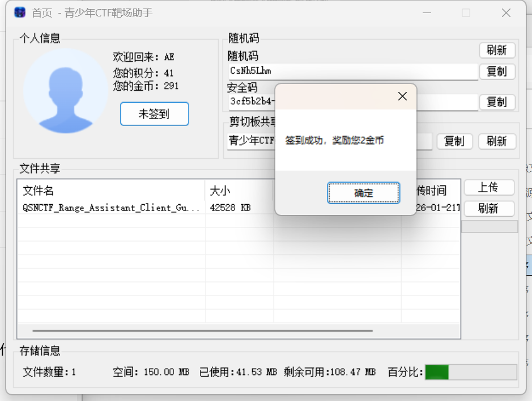Click the 未签到 check-in button
The height and width of the screenshot is (401, 532).
tap(154, 114)
